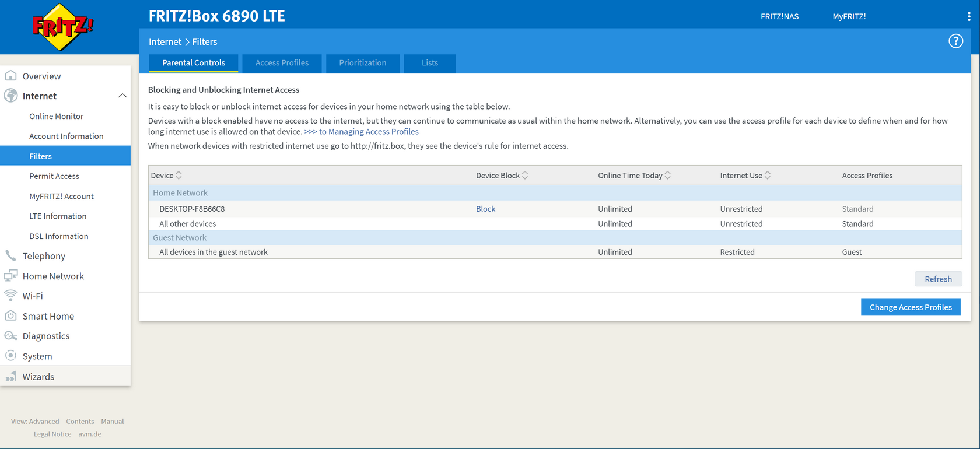The width and height of the screenshot is (980, 449).
Task: Open the Overview menu label
Action: point(41,76)
